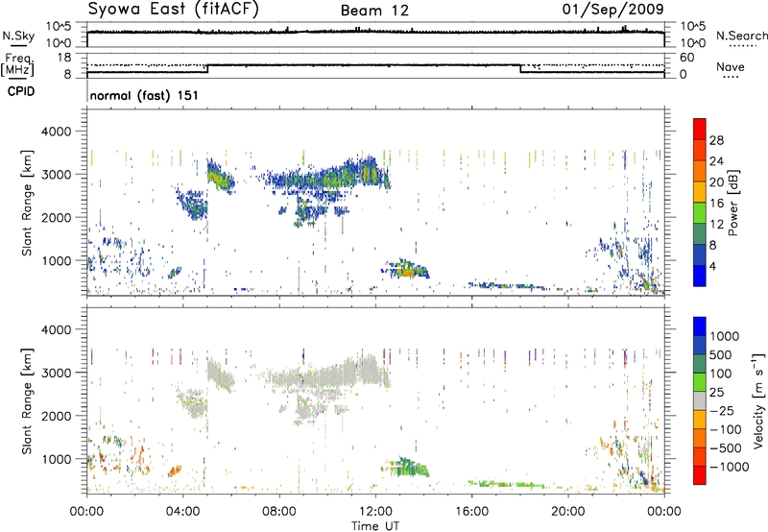Viewport: 768px width, 532px height.
Task: Click the '16:00' time tick label
Action: pyautogui.click(x=471, y=512)
